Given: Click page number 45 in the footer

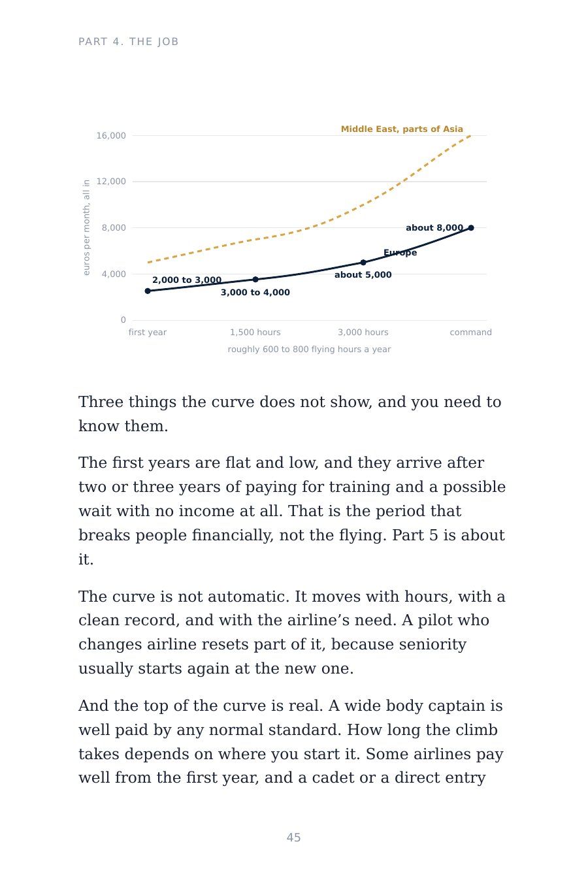Looking at the screenshot, I should [294, 838].
